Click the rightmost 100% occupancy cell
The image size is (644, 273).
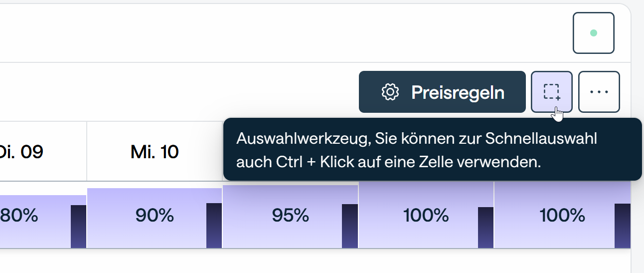coord(562,216)
